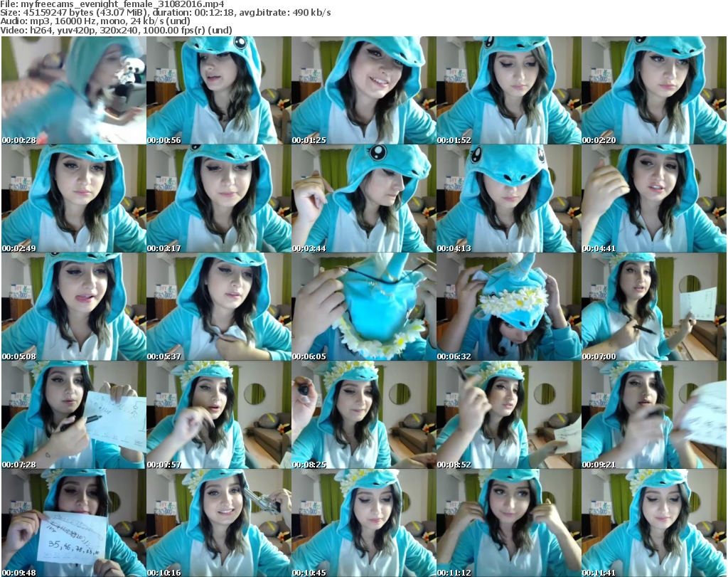Click the thumbnail timestamped 00:09:48
The width and height of the screenshot is (728, 577).
[x=74, y=523]
